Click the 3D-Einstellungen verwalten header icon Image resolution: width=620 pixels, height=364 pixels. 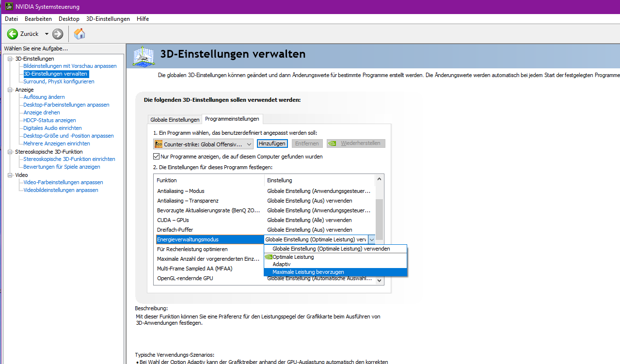click(143, 56)
